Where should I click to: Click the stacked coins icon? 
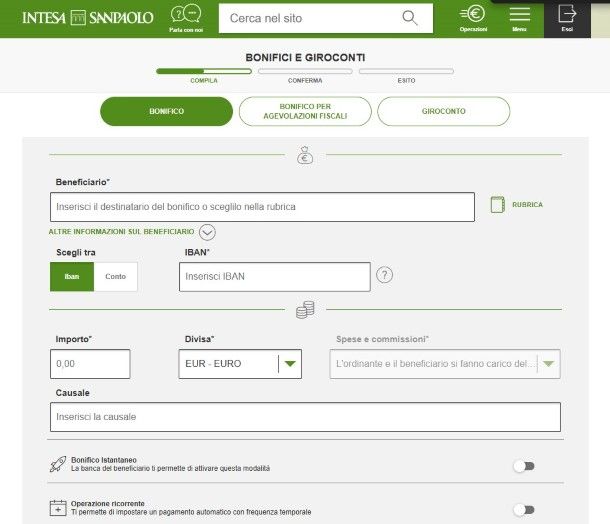coord(305,310)
